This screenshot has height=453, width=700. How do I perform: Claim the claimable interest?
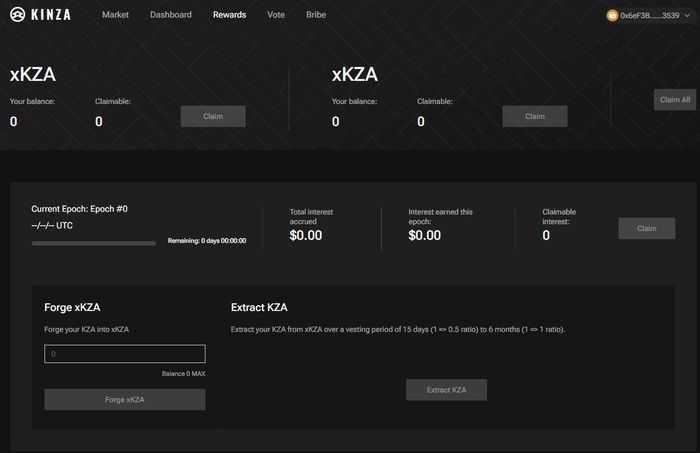(646, 228)
